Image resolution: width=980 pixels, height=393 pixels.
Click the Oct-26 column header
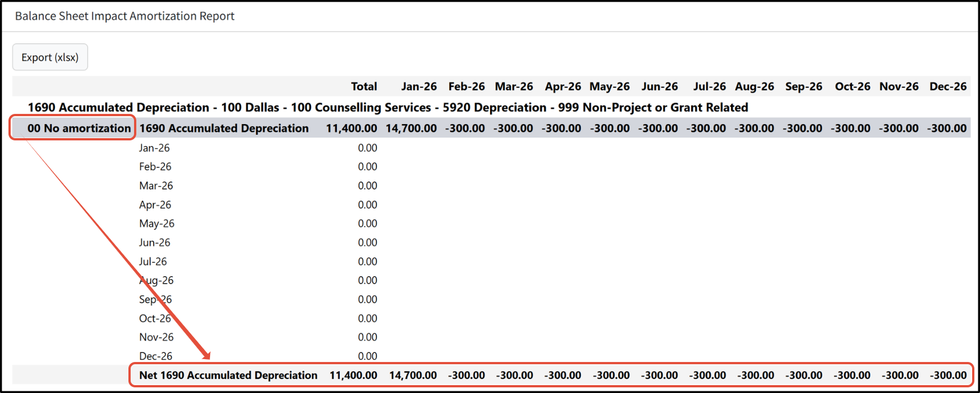point(853,86)
